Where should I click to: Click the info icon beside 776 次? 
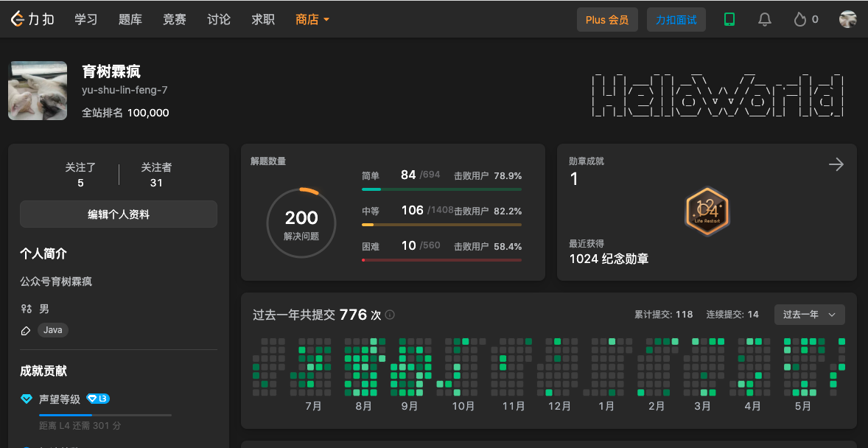click(390, 315)
